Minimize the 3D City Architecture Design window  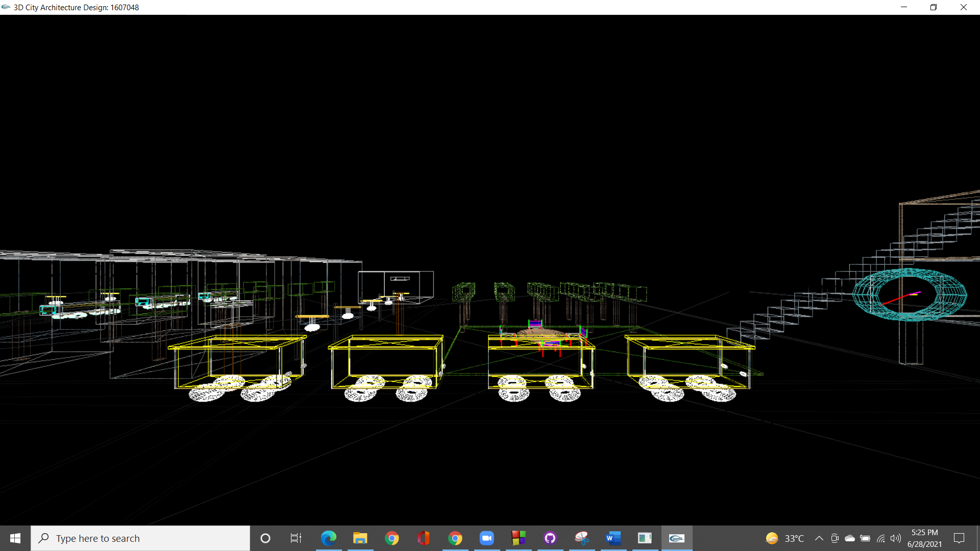click(904, 7)
